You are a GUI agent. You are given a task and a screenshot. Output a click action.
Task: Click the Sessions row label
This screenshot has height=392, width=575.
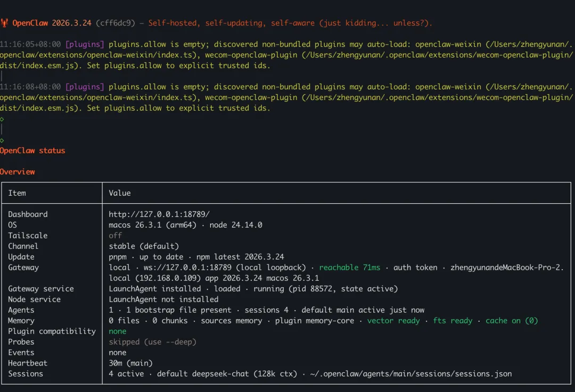tap(26, 374)
